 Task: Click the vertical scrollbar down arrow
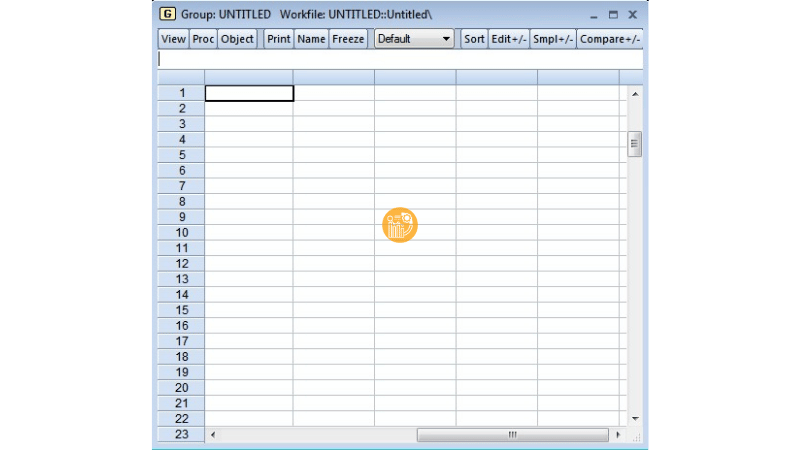[634, 417]
